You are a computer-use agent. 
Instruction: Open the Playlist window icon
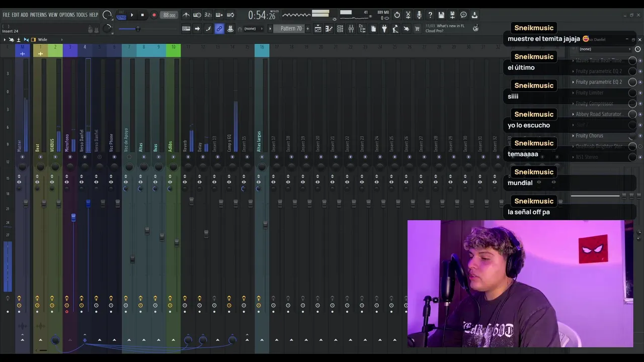tap(318, 29)
